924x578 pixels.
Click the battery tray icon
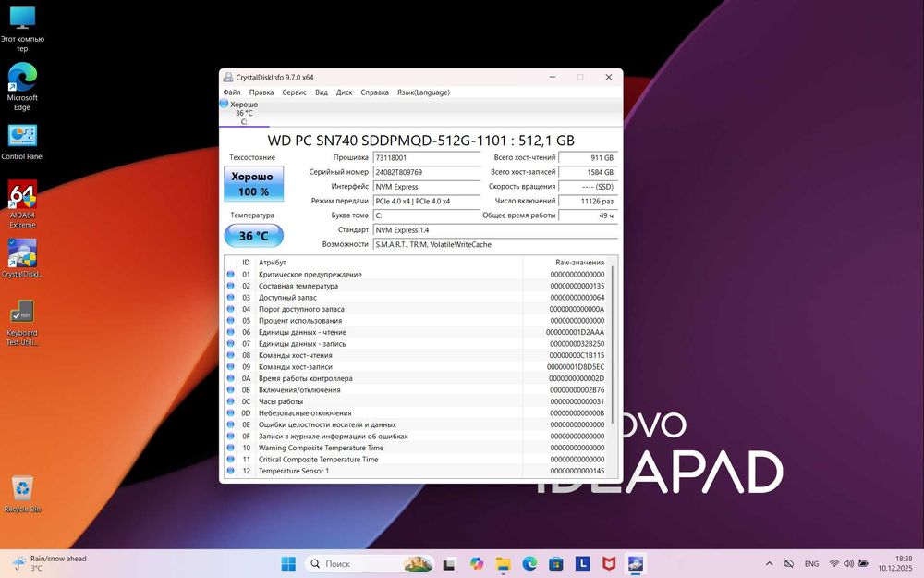(863, 564)
